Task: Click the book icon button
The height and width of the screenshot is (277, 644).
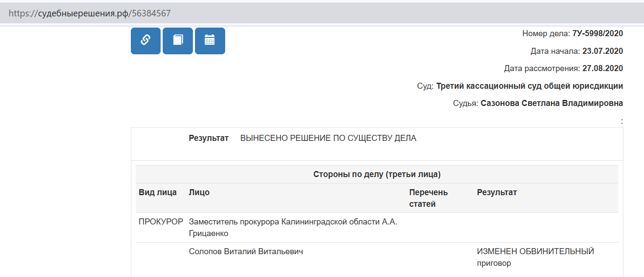Action: pos(178,41)
